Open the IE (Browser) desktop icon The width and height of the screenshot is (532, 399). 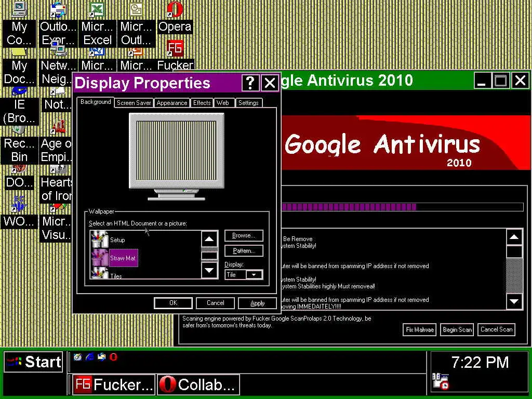pos(19,107)
